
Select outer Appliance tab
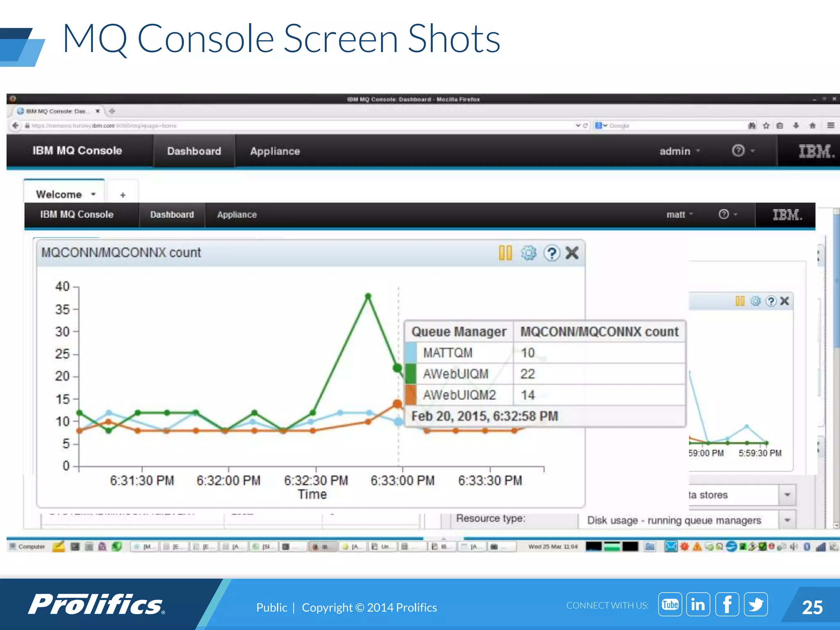pyautogui.click(x=275, y=151)
